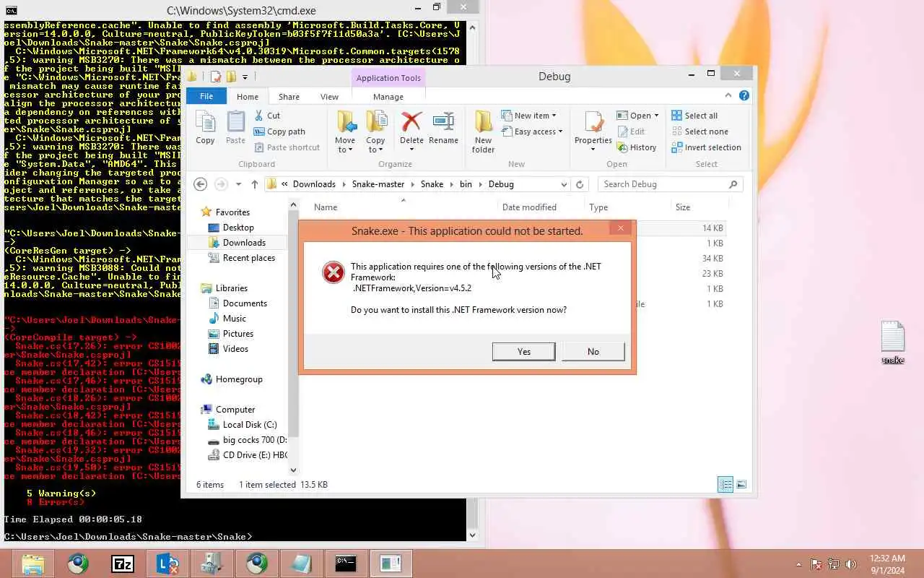Click navigation pane scrollbar down arrow
This screenshot has width=924, height=578.
coord(293,470)
